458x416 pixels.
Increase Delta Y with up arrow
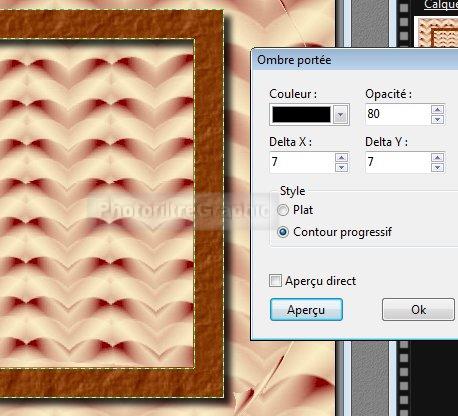tap(437, 158)
